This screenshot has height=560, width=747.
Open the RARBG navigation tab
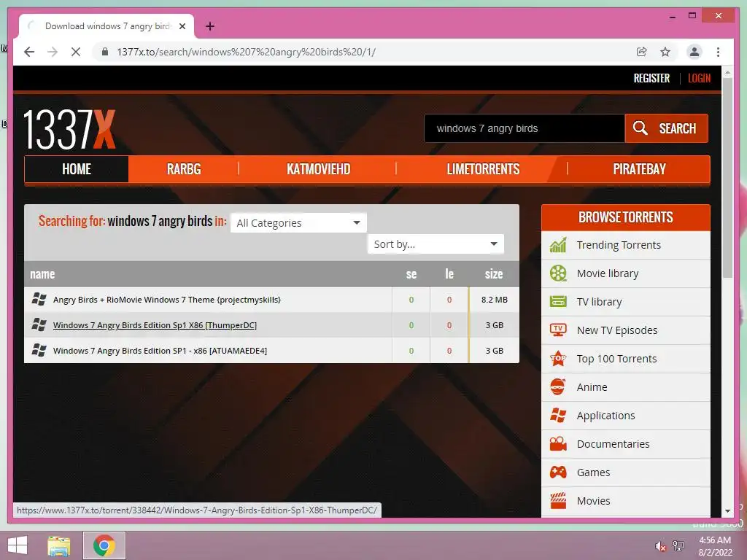184,169
